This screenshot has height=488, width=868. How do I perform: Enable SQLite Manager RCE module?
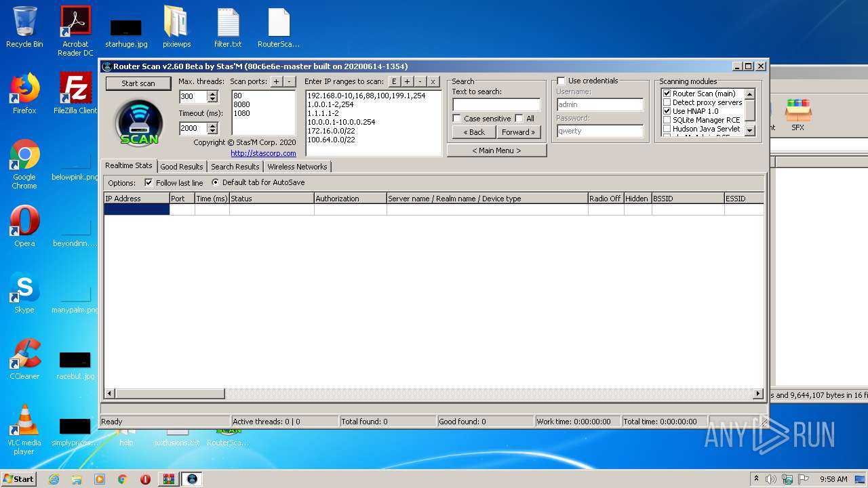pos(667,120)
